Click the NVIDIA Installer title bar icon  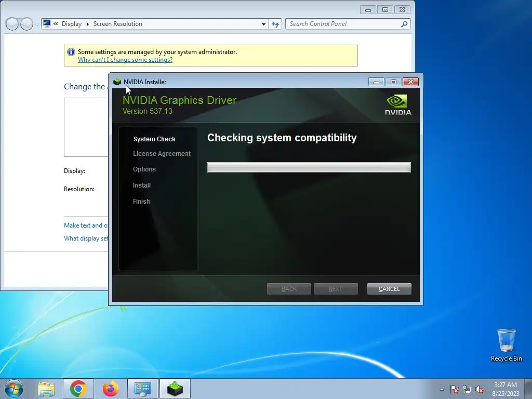pos(117,82)
